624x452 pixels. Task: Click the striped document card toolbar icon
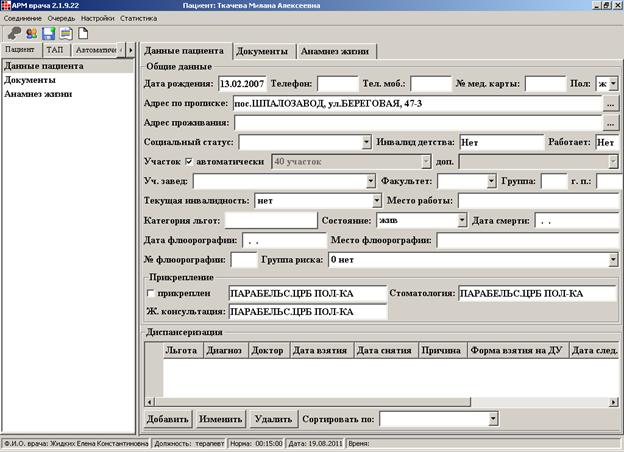(66, 33)
